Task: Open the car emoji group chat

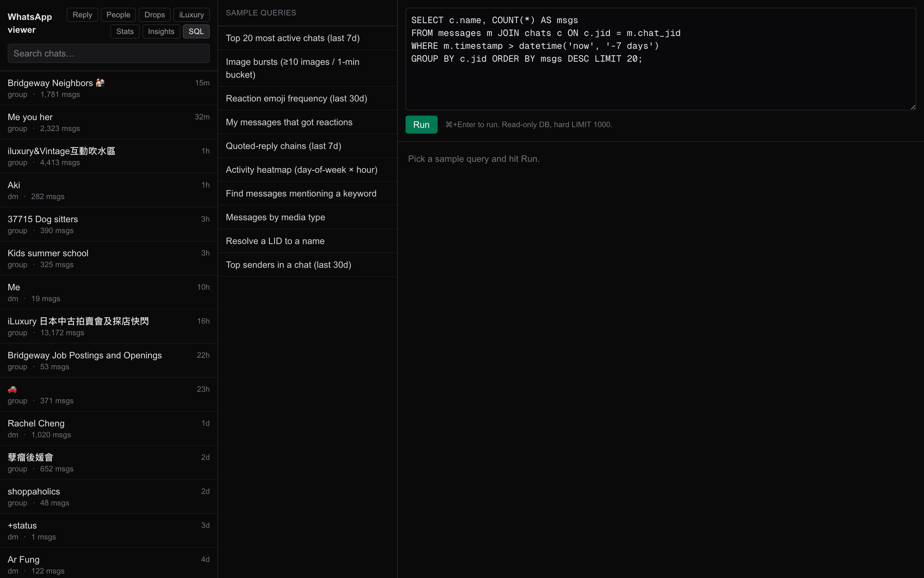Action: 108,395
